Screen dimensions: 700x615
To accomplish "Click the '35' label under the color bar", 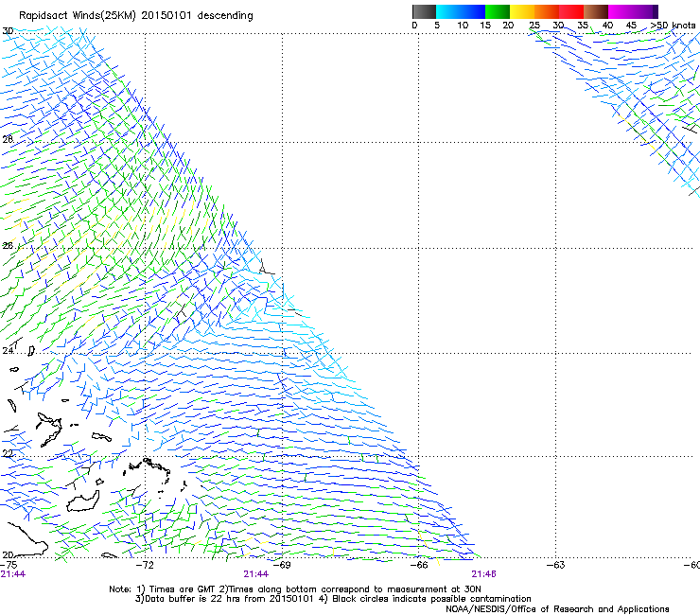I will (583, 26).
